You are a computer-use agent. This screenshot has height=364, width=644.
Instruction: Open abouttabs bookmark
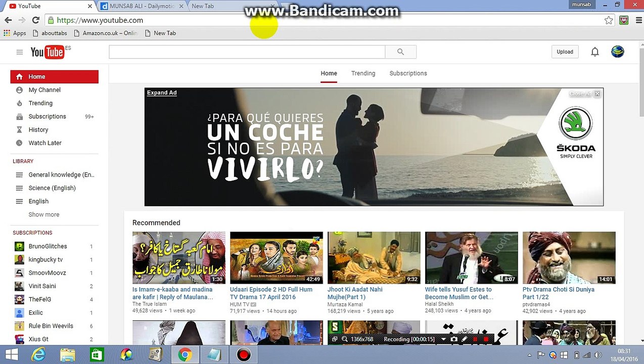tap(50, 33)
